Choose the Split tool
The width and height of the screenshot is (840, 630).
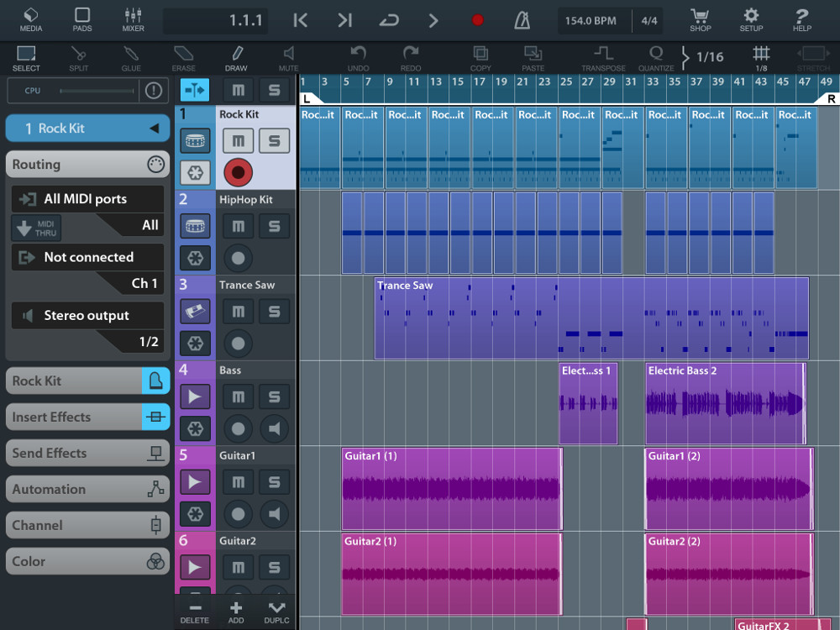[79, 59]
